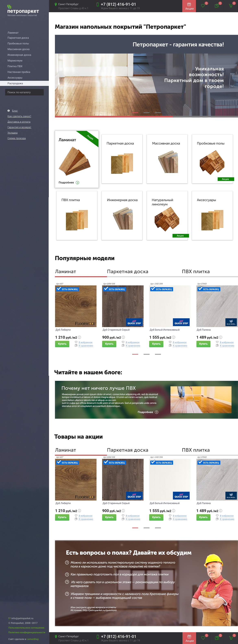Open the LemonDog developer link
The width and height of the screenshot is (238, 644).
(33, 639)
